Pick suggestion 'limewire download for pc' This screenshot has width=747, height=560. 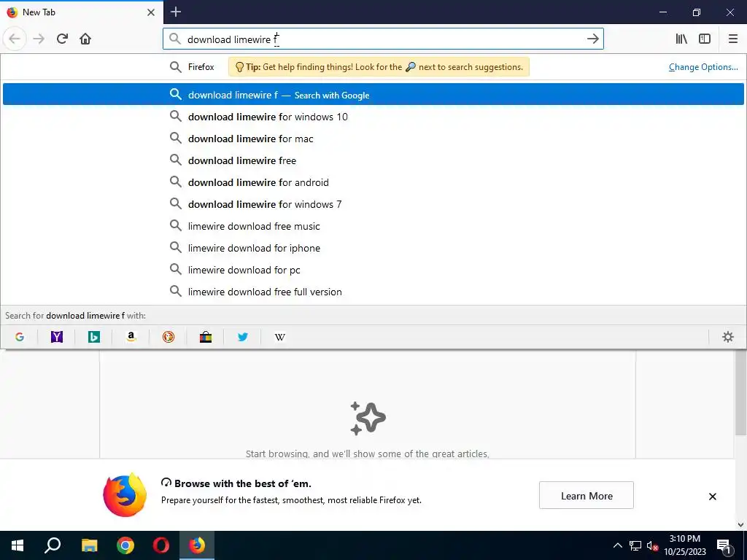373,270
